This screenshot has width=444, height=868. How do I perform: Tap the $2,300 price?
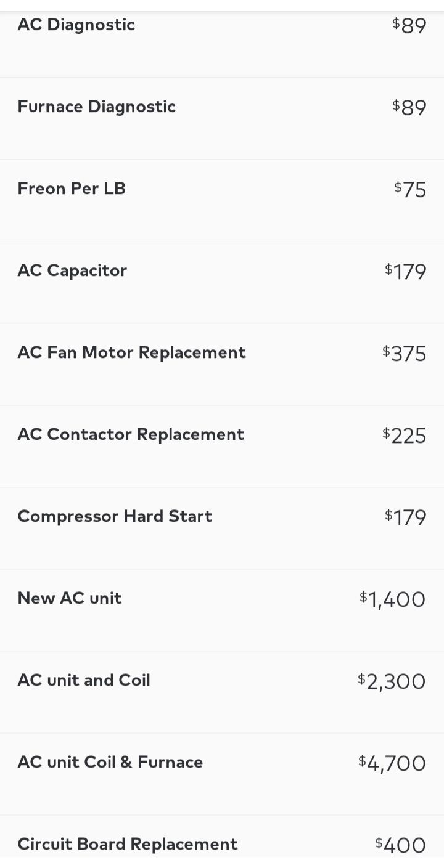392,681
